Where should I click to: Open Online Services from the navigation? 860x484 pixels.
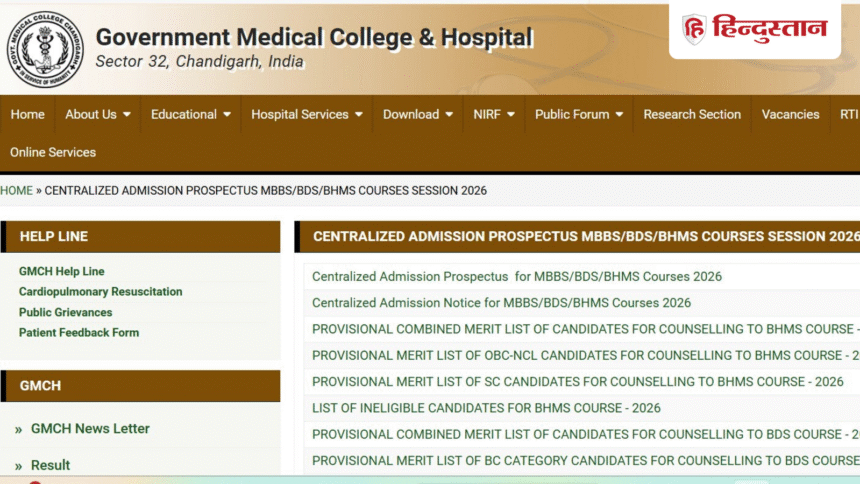pos(53,152)
